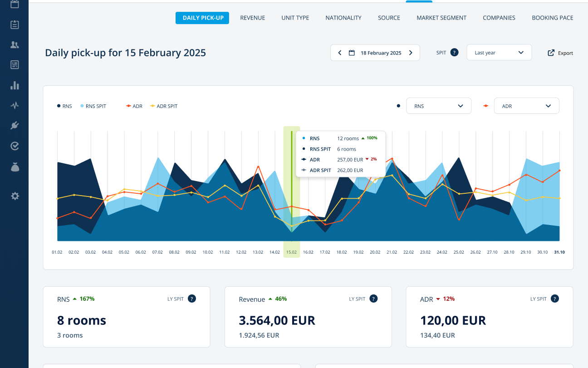Expand the Last year dropdown
The image size is (588, 368).
point(499,53)
